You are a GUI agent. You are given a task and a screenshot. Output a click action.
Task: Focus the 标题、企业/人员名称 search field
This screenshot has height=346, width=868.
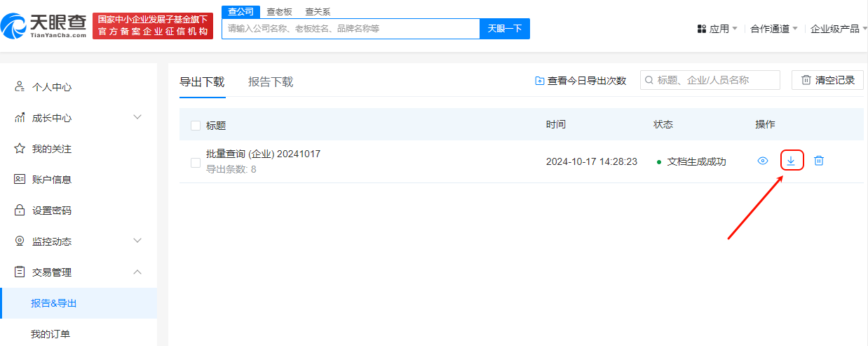715,80
